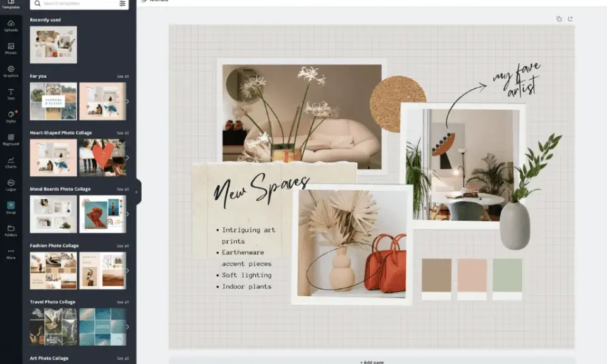This screenshot has width=607, height=364.
Task: Expand the Fashion Photo Collage row arrow
Action: click(x=127, y=270)
